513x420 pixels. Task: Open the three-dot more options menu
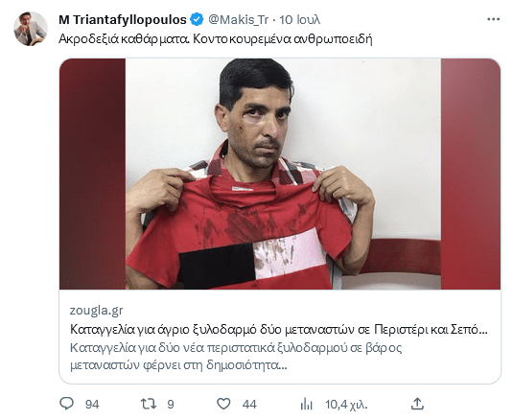pos(493,19)
